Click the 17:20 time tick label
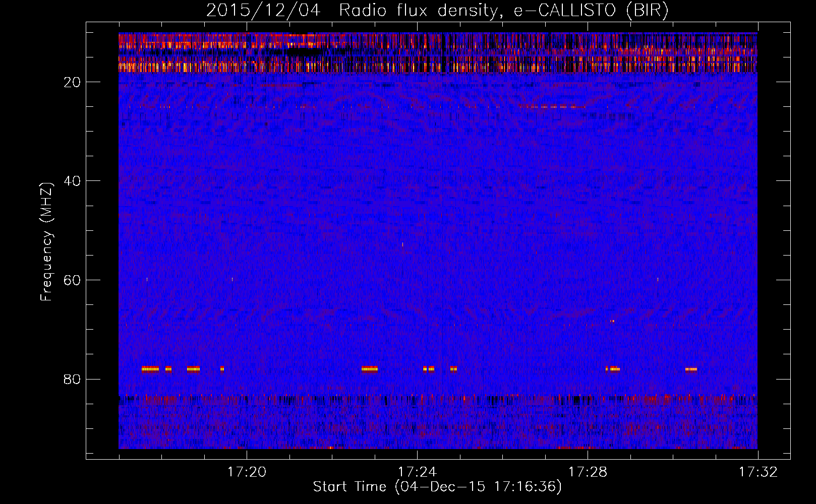Viewport: 816px width, 504px height. [247, 472]
